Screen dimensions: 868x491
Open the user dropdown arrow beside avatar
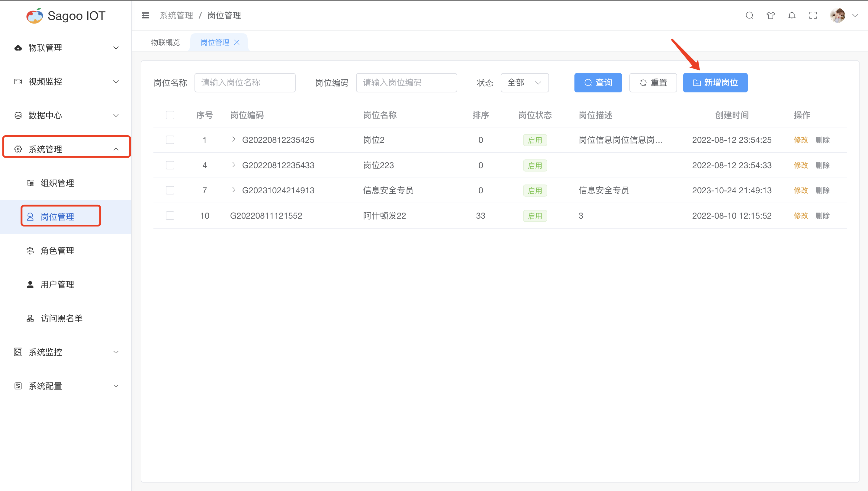point(855,15)
